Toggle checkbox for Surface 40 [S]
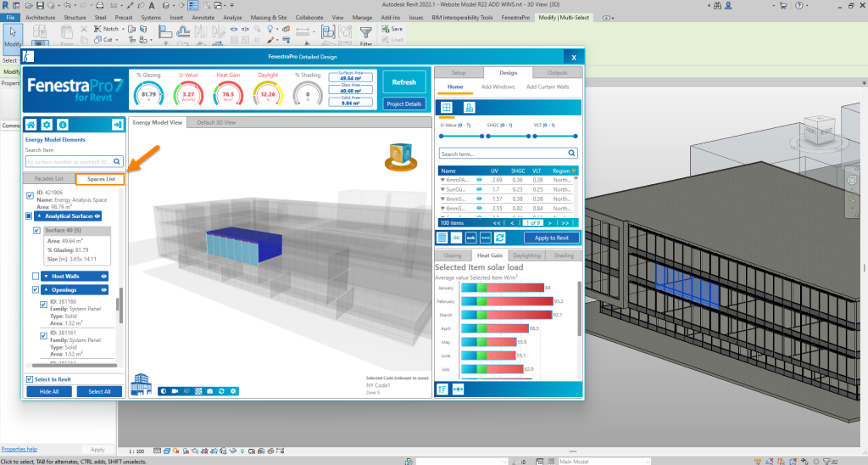Image resolution: width=868 pixels, height=465 pixels. pos(36,231)
